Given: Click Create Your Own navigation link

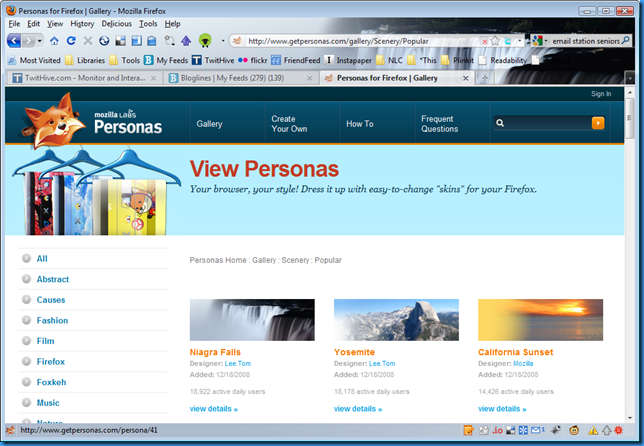Looking at the screenshot, I should [289, 124].
